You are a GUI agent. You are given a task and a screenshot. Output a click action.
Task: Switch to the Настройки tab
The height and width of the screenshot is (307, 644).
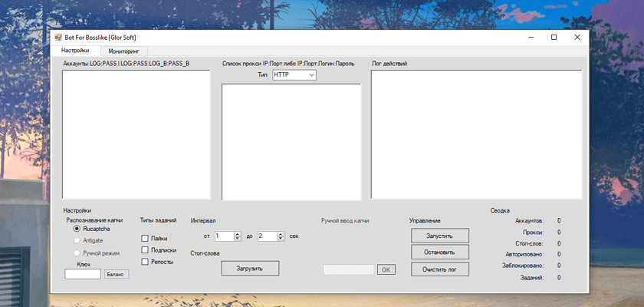[75, 51]
